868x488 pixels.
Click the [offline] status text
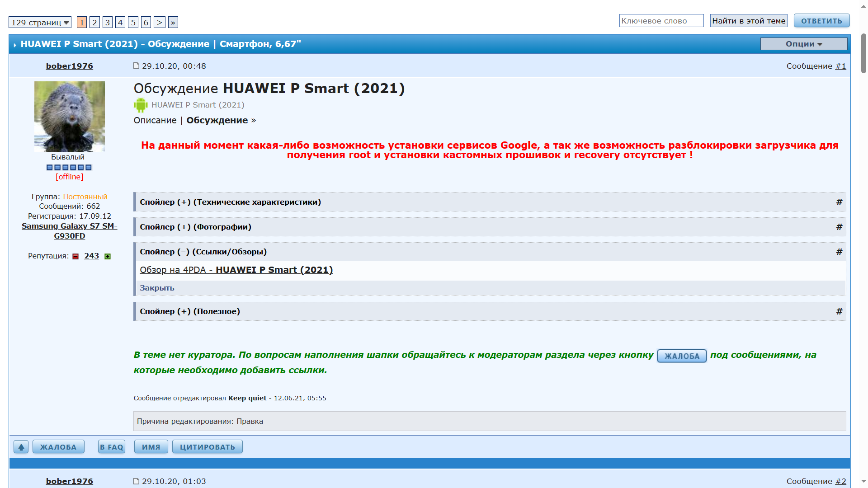(70, 177)
